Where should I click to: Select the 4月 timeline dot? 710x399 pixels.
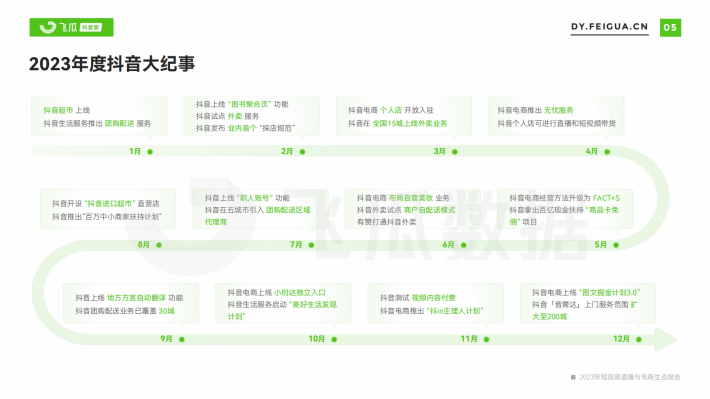[x=607, y=152]
